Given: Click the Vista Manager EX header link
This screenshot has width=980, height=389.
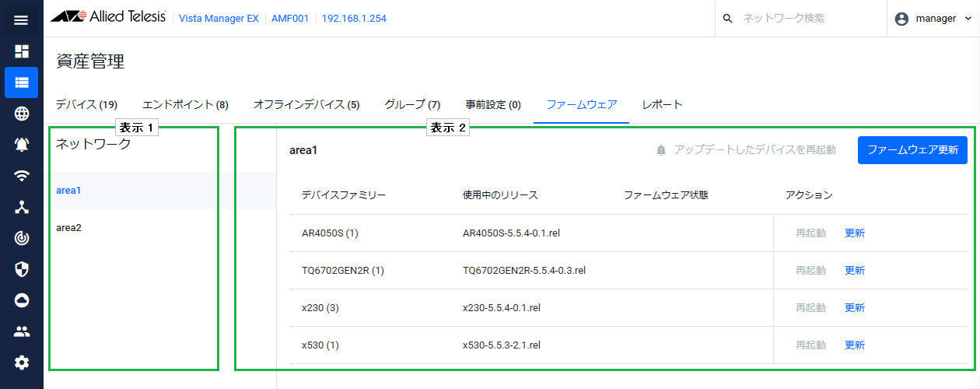Looking at the screenshot, I should click(x=219, y=19).
